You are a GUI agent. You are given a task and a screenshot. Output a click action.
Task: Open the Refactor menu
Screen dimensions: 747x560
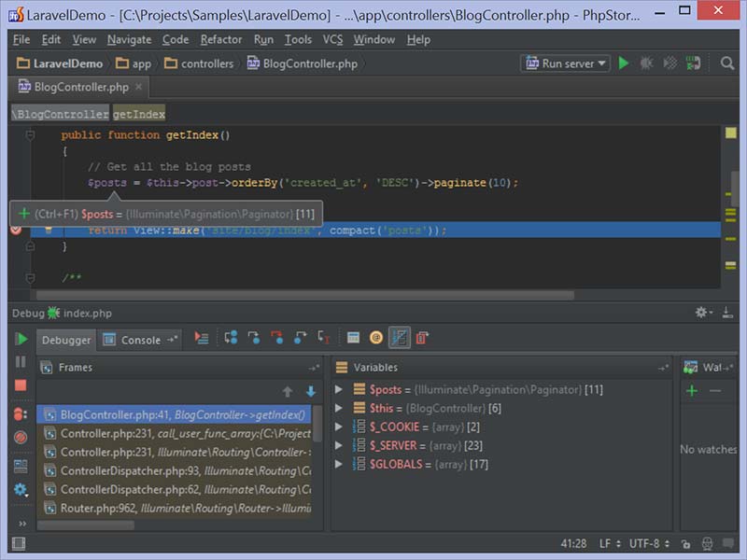click(221, 39)
